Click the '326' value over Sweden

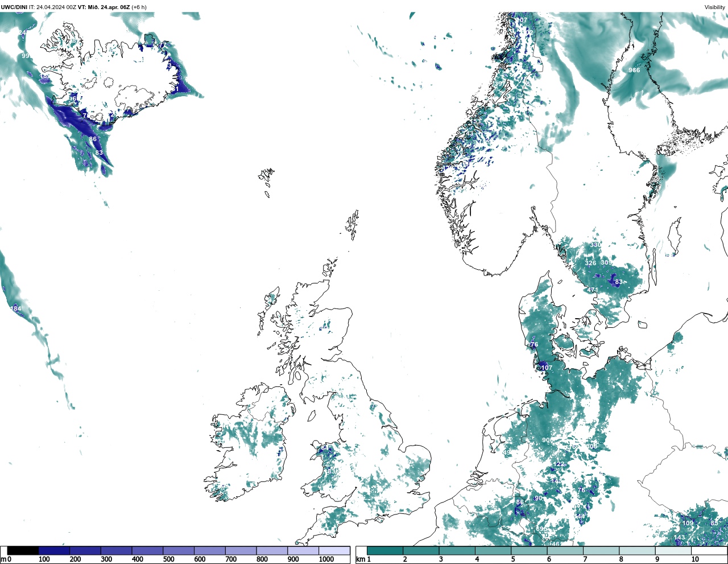click(591, 263)
